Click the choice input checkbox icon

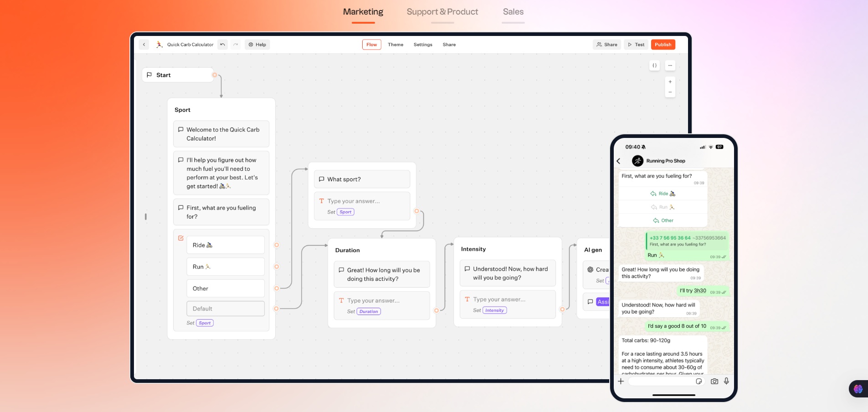pos(181,238)
